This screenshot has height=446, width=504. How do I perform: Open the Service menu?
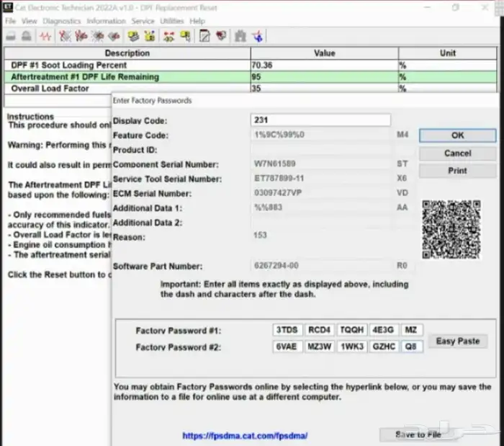pos(143,22)
